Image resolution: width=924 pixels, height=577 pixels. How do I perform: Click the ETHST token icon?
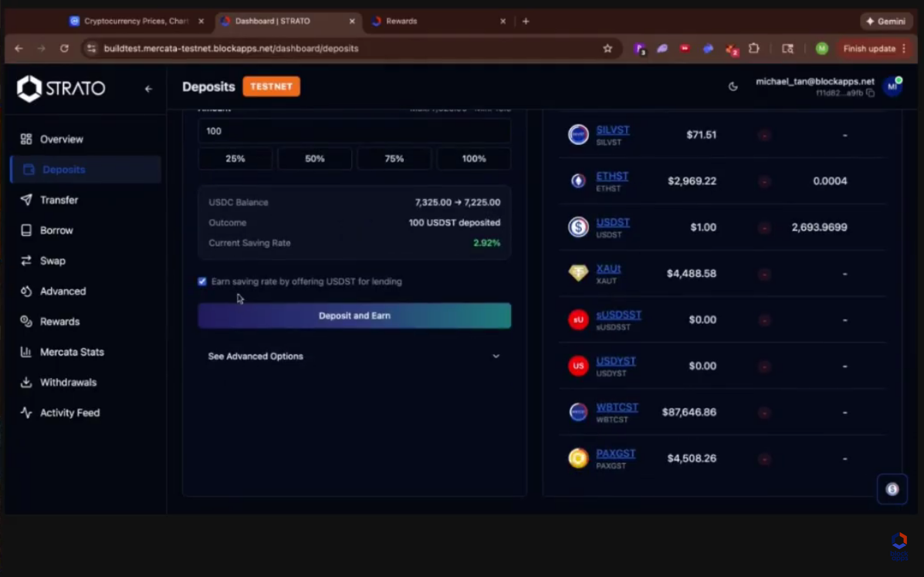(578, 181)
